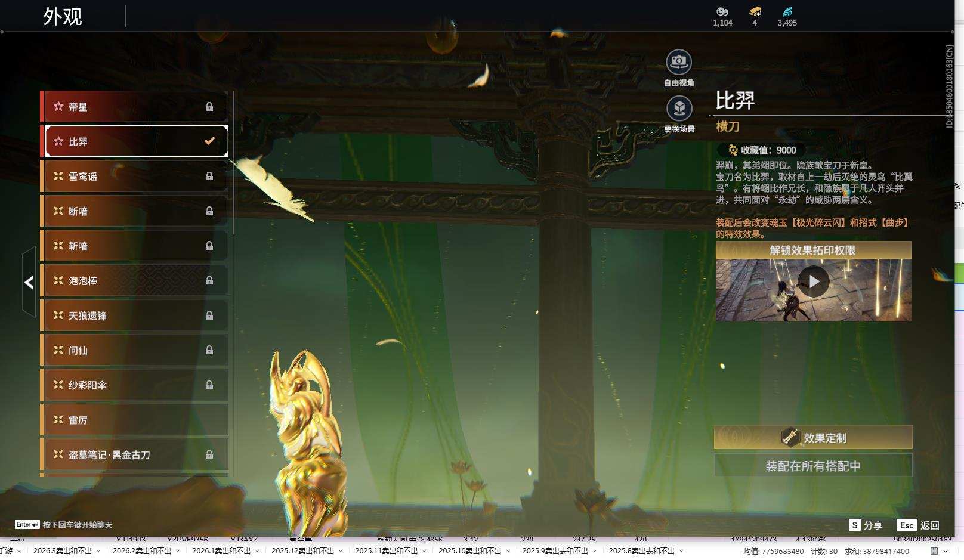Click the blue feather currency icon showing 3,495
Viewport: 964px width, 560px height.
pyautogui.click(x=787, y=11)
